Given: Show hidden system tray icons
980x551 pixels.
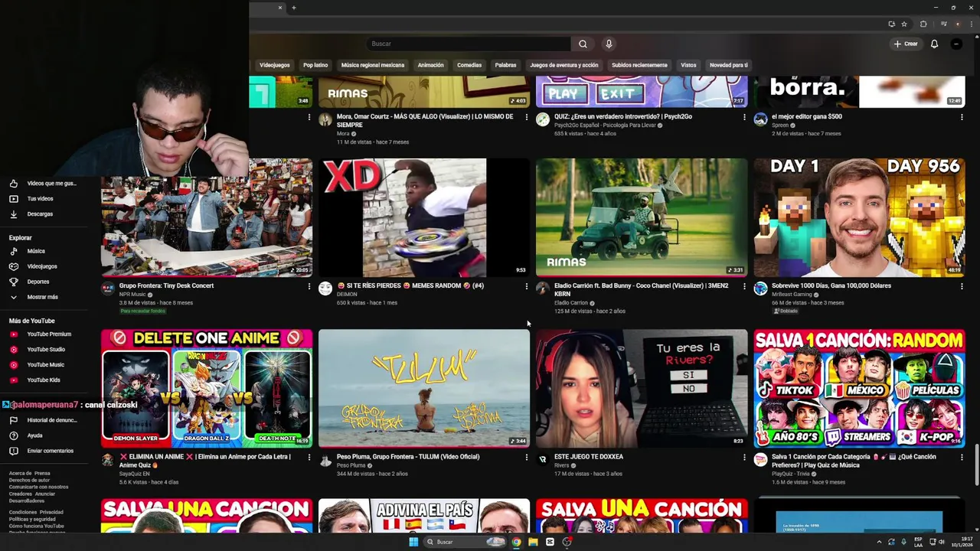Looking at the screenshot, I should point(879,542).
